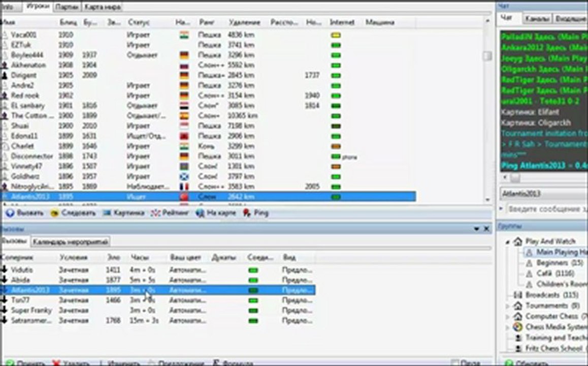The image size is (588, 366).
Task: Switch to the Карта мира tab
Action: [102, 7]
